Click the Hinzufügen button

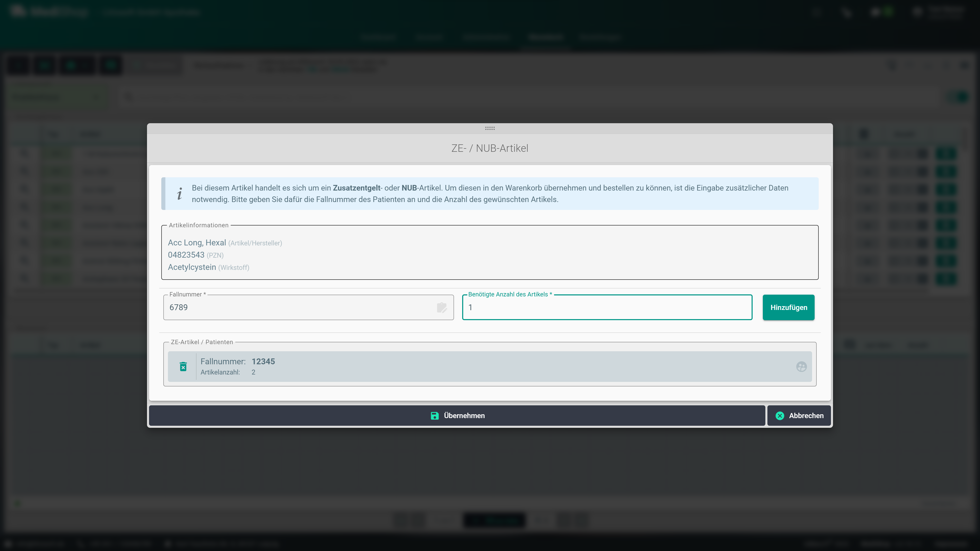[x=788, y=307]
